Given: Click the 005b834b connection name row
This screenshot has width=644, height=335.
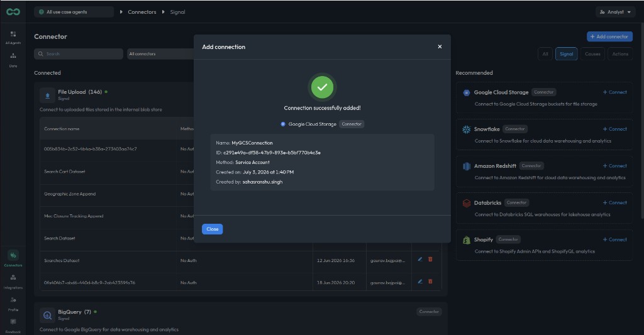Looking at the screenshot, I should [91, 149].
